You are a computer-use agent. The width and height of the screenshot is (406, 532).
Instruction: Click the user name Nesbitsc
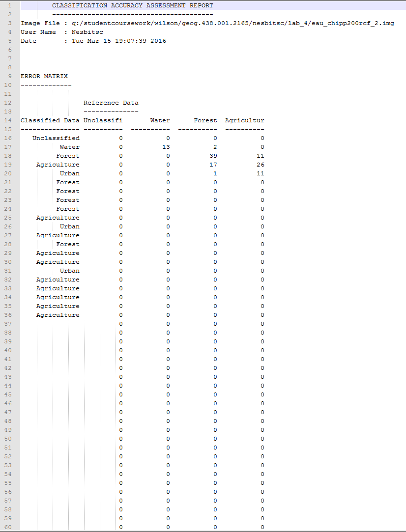pos(87,32)
